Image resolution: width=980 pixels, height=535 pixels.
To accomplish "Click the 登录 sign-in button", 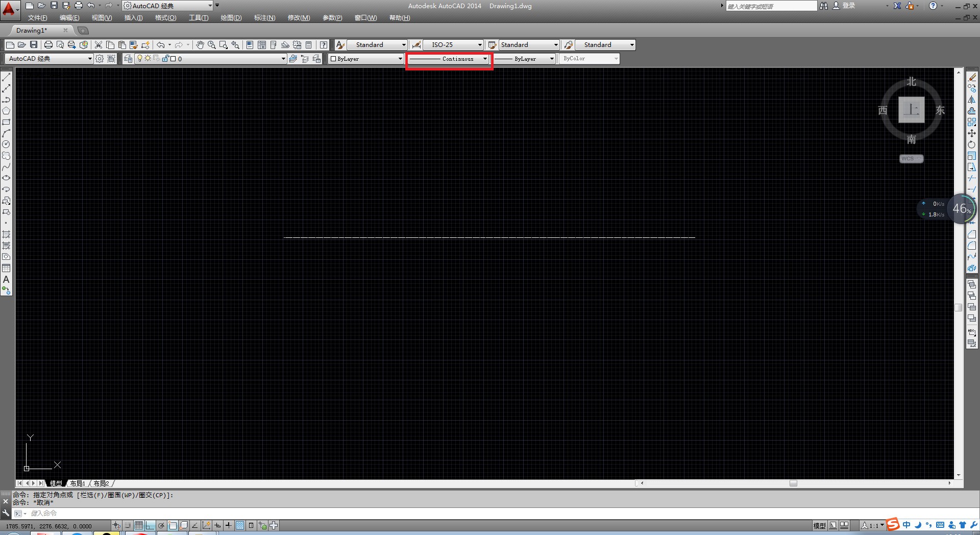I will click(x=848, y=6).
